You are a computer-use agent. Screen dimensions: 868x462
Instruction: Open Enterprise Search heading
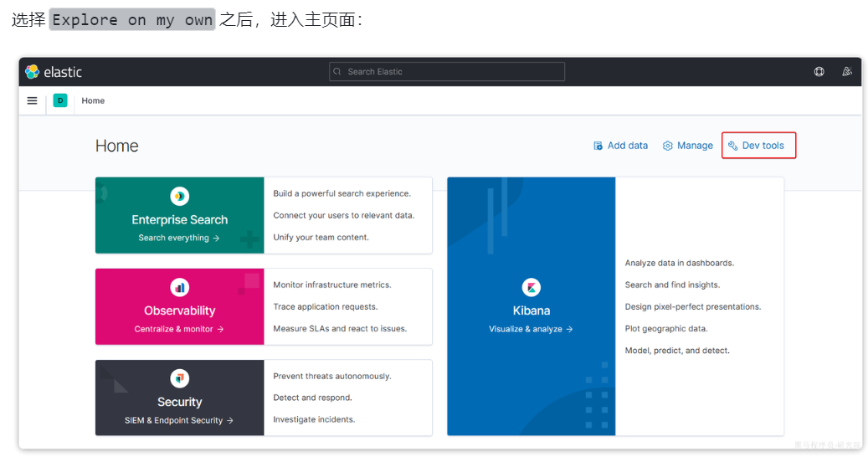click(179, 219)
